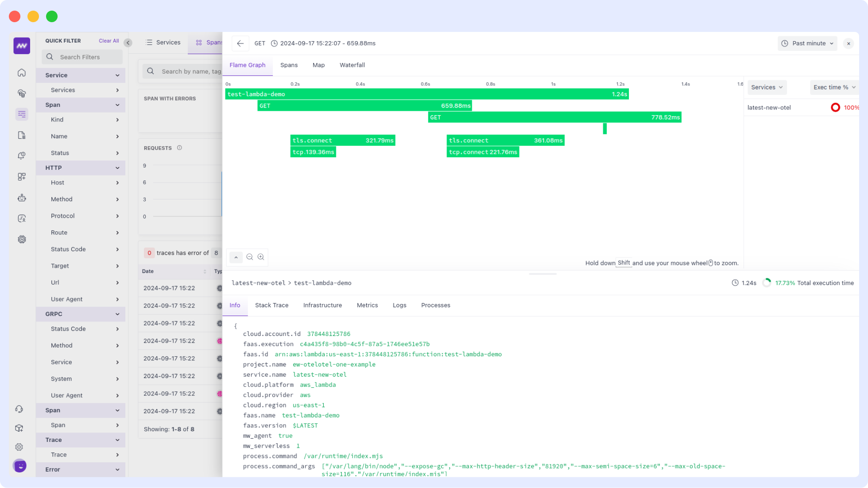Select the AI bot assistant sidebar icon
The image size is (868, 488).
point(21,198)
